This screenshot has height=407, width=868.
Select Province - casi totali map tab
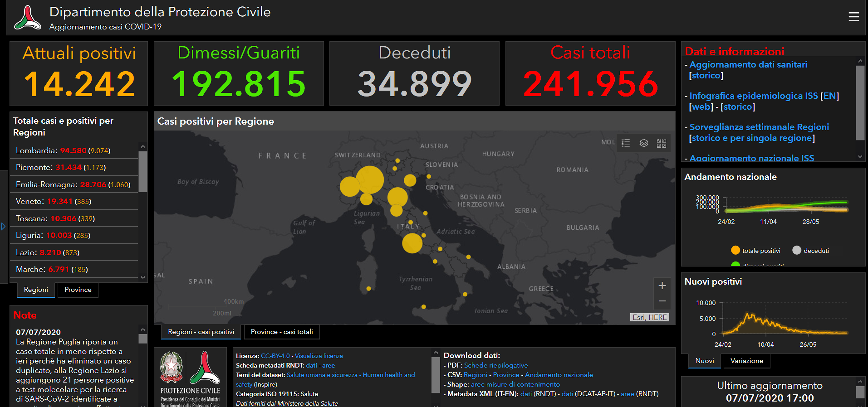click(x=282, y=332)
